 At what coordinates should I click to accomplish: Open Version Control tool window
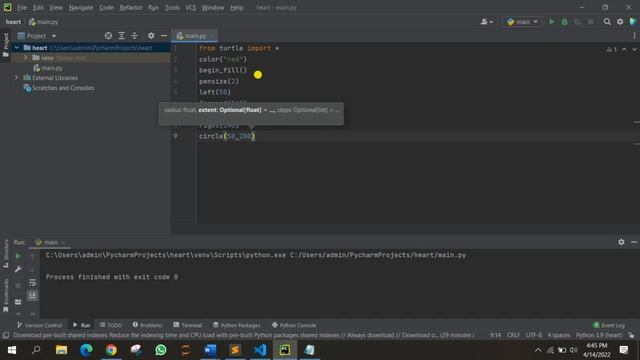39,325
